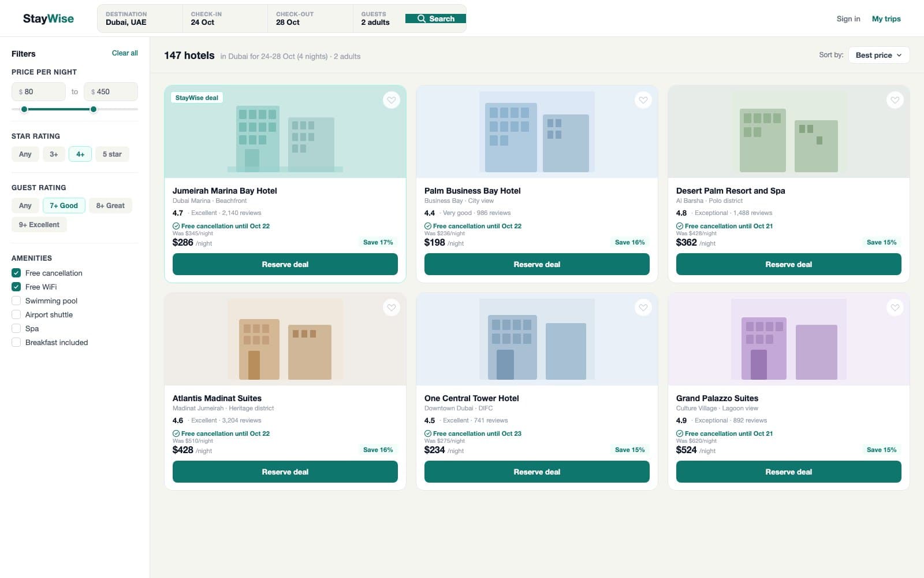The width and height of the screenshot is (924, 578).
Task: Open the Check-in date selector
Action: tap(225, 18)
